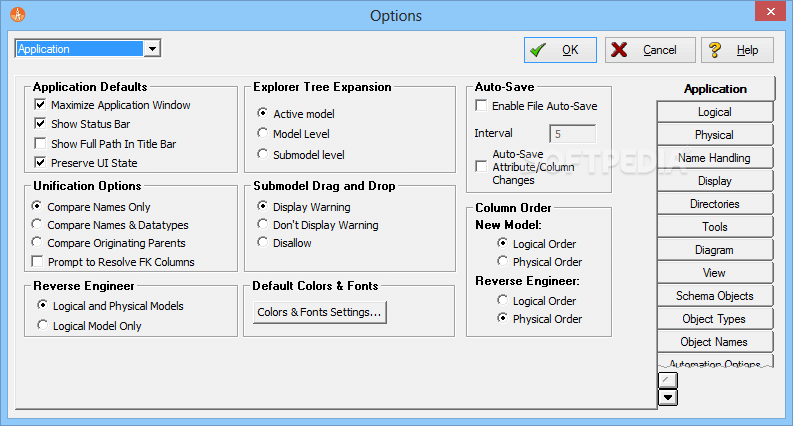This screenshot has height=426, width=793.
Task: Open the Name Handling tab
Action: click(x=714, y=158)
